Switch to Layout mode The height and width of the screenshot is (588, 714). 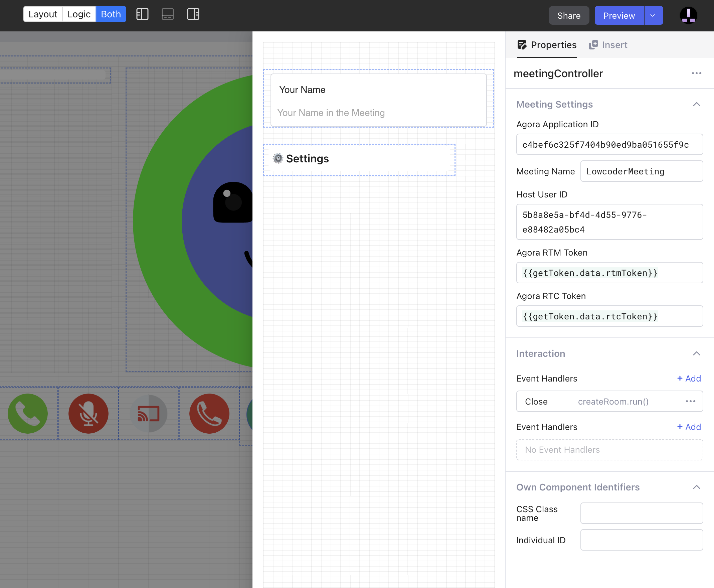[43, 14]
